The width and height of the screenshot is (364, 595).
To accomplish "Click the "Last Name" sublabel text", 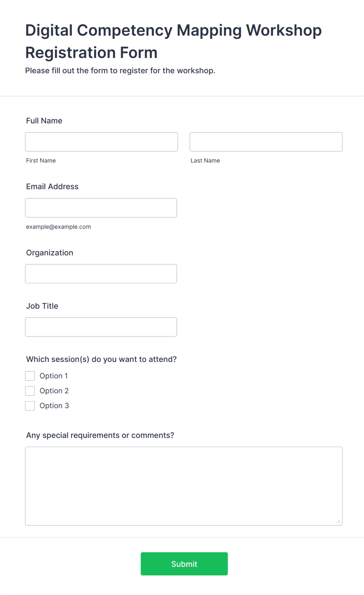I will [205, 161].
